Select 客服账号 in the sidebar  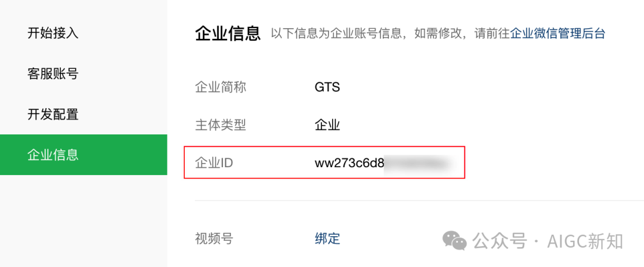click(52, 73)
